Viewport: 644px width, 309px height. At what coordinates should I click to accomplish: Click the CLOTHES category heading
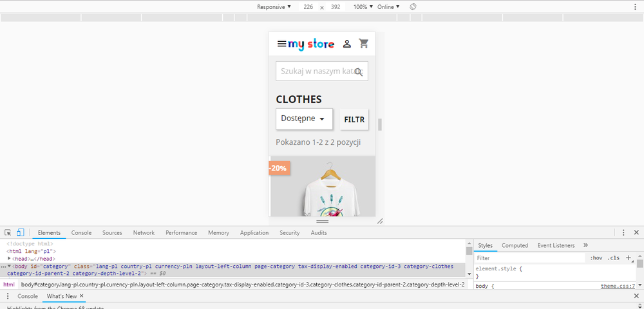299,99
